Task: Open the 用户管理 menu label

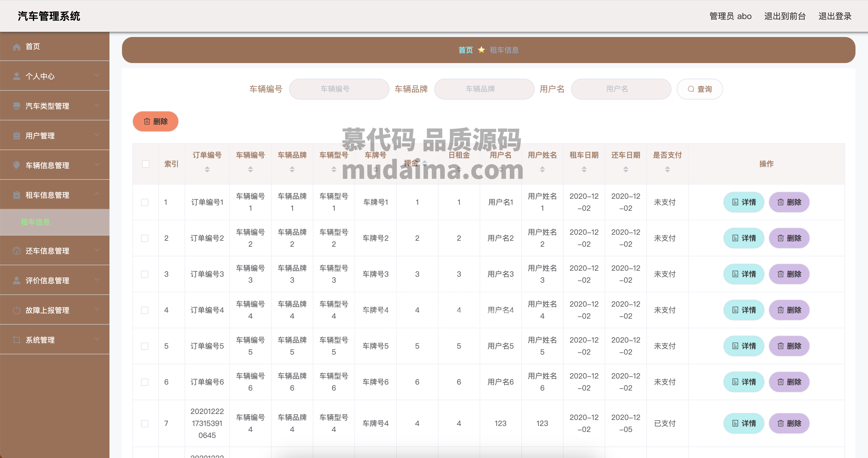Action: coord(40,136)
